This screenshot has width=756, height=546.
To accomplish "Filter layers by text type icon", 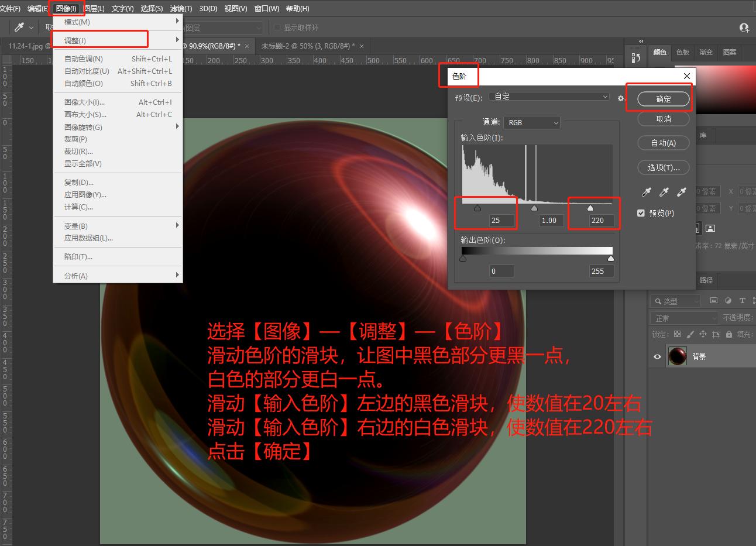I will pyautogui.click(x=742, y=301).
